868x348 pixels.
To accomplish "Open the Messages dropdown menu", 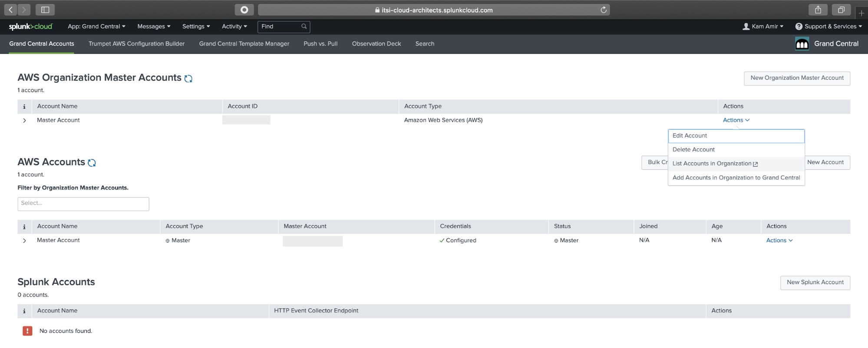I will point(154,26).
